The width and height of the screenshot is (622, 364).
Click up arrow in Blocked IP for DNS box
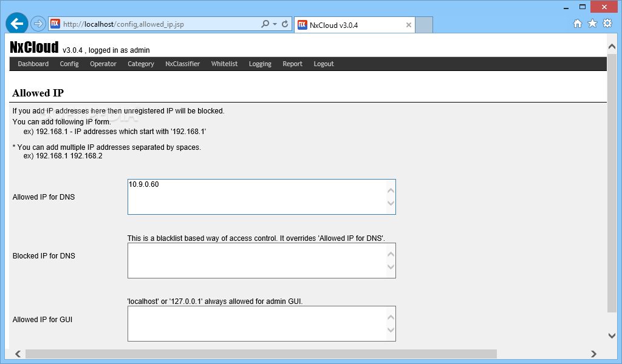coord(391,254)
